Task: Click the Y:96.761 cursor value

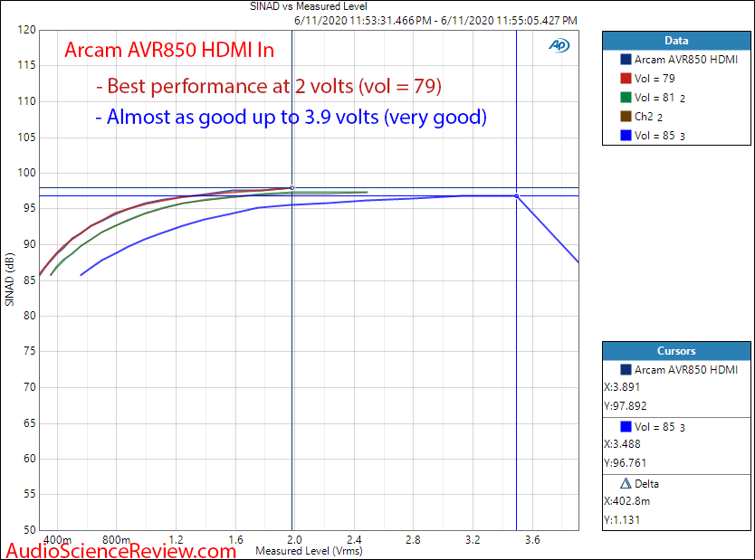Action: click(x=625, y=463)
